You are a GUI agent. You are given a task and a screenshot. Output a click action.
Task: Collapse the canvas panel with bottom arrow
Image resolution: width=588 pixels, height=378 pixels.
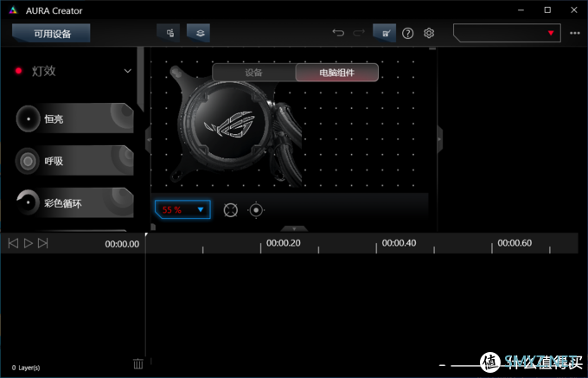tap(294, 228)
